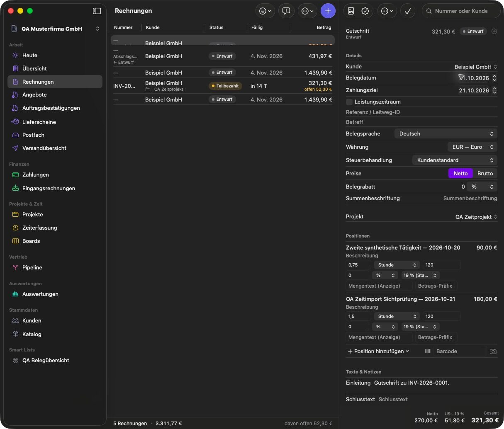Open Zeiterfassung in the sidebar
The width and height of the screenshot is (504, 429).
55,228
